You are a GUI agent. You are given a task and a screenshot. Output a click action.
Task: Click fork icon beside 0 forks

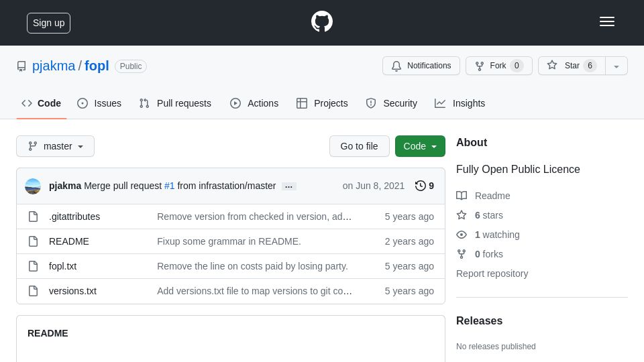[462, 254]
